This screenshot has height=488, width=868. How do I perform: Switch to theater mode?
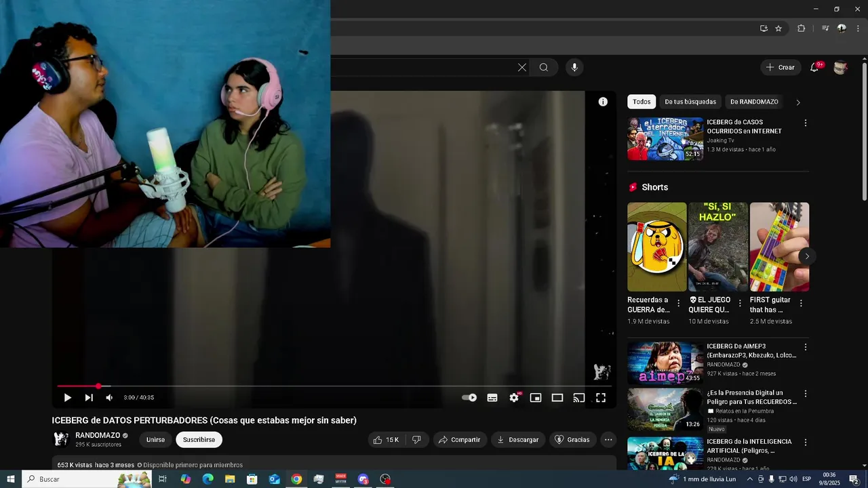click(x=557, y=398)
